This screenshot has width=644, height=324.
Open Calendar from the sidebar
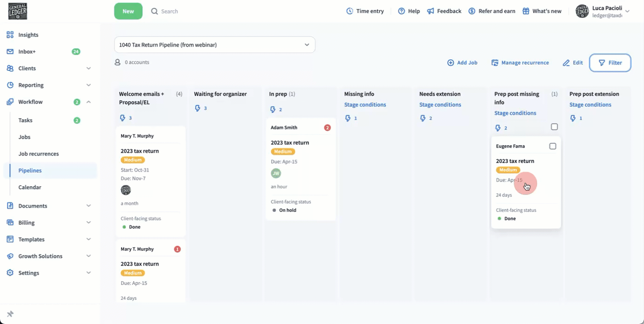tap(30, 187)
